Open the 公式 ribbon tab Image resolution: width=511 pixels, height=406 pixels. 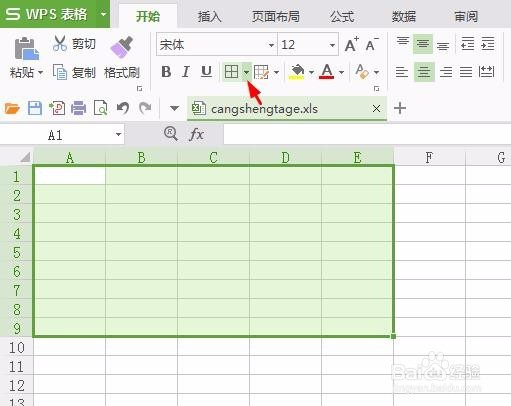(342, 16)
